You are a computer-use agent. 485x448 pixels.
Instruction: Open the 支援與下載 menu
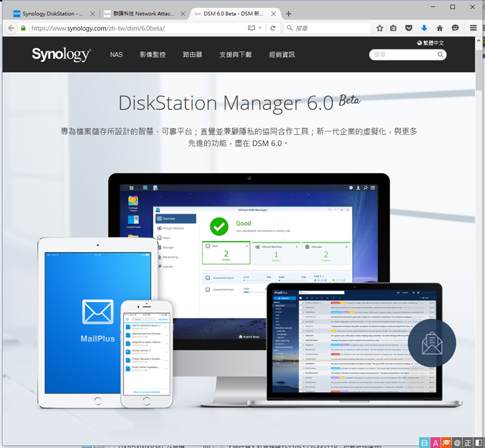point(236,54)
